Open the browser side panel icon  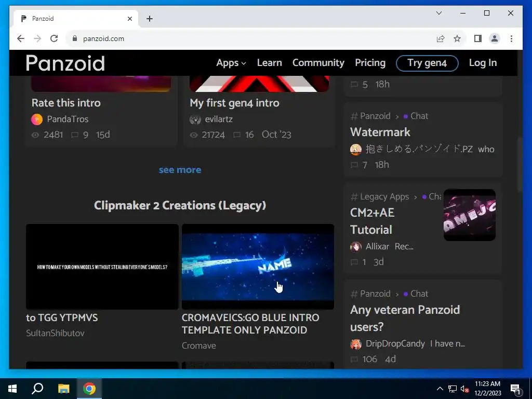pyautogui.click(x=478, y=38)
